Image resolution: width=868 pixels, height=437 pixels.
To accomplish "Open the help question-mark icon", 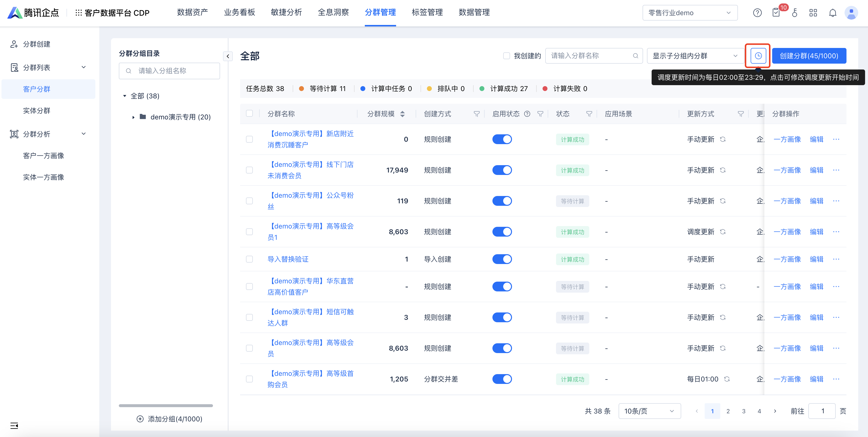I will [x=757, y=13].
